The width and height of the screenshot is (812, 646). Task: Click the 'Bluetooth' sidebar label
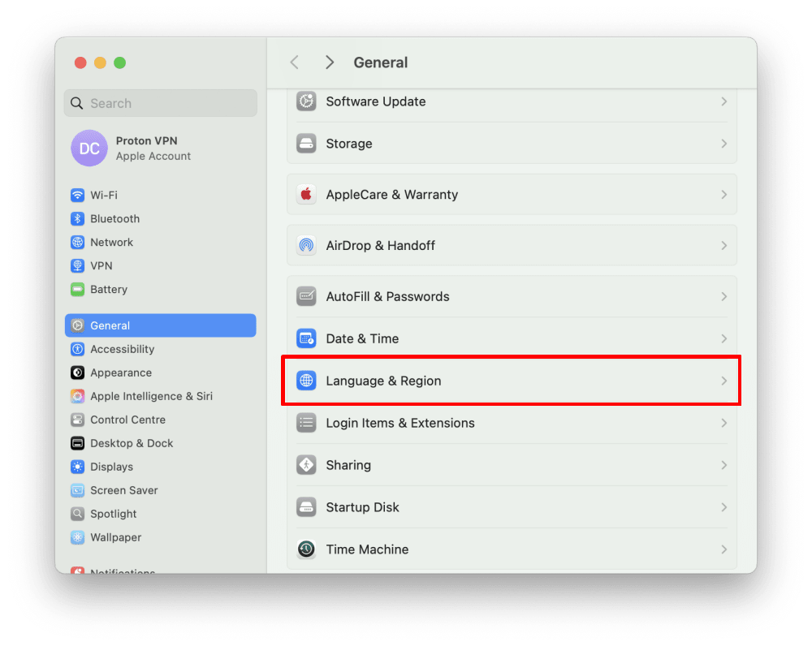point(115,218)
